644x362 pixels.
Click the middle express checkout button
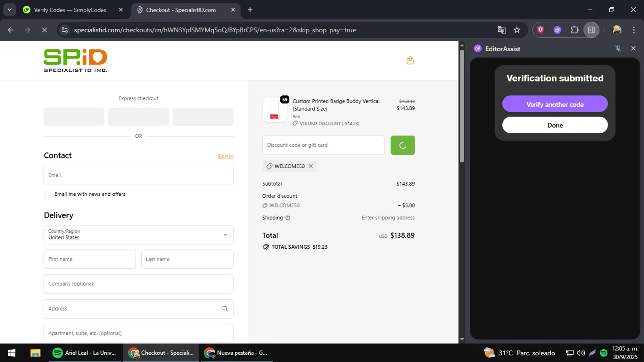tap(139, 117)
